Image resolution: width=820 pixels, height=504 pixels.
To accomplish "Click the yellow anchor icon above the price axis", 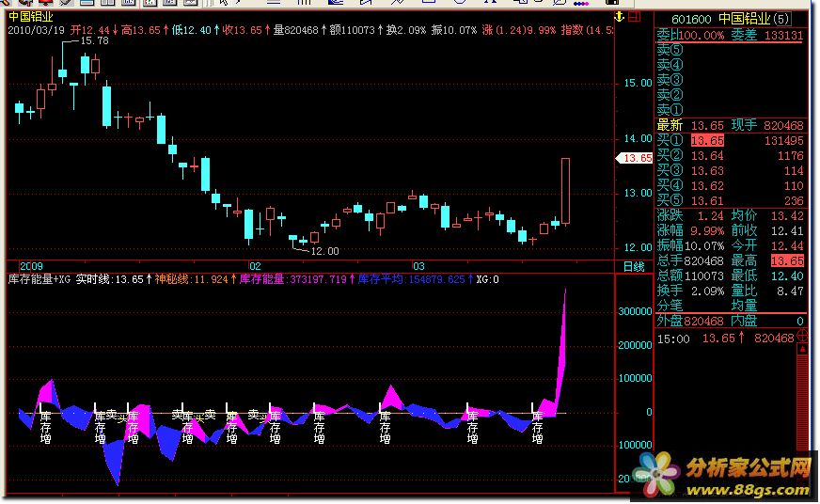I will coord(619,17).
